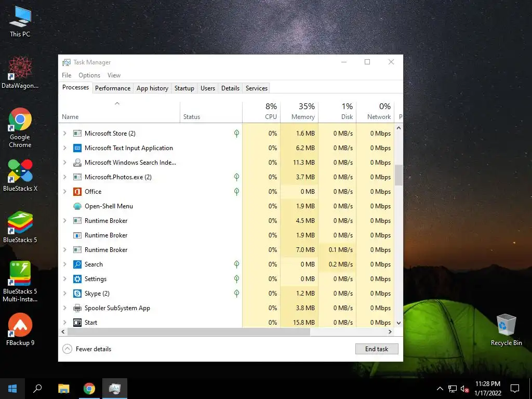Collapse view with Fewer details

click(87, 349)
